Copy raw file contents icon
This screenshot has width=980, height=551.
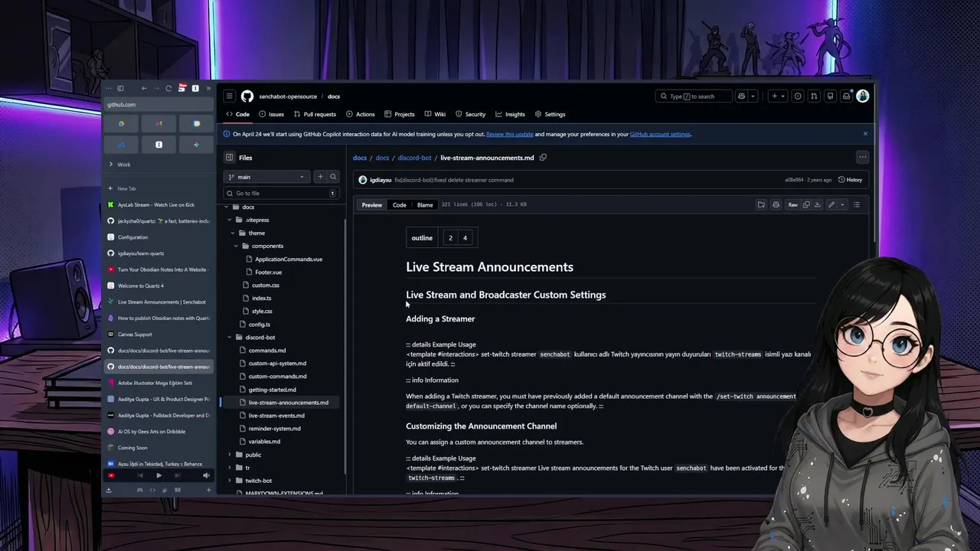coord(806,204)
